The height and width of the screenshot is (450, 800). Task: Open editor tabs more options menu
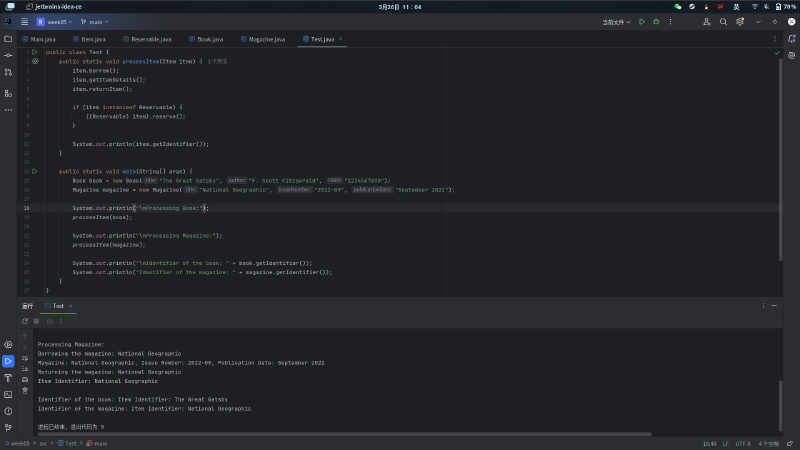775,39
